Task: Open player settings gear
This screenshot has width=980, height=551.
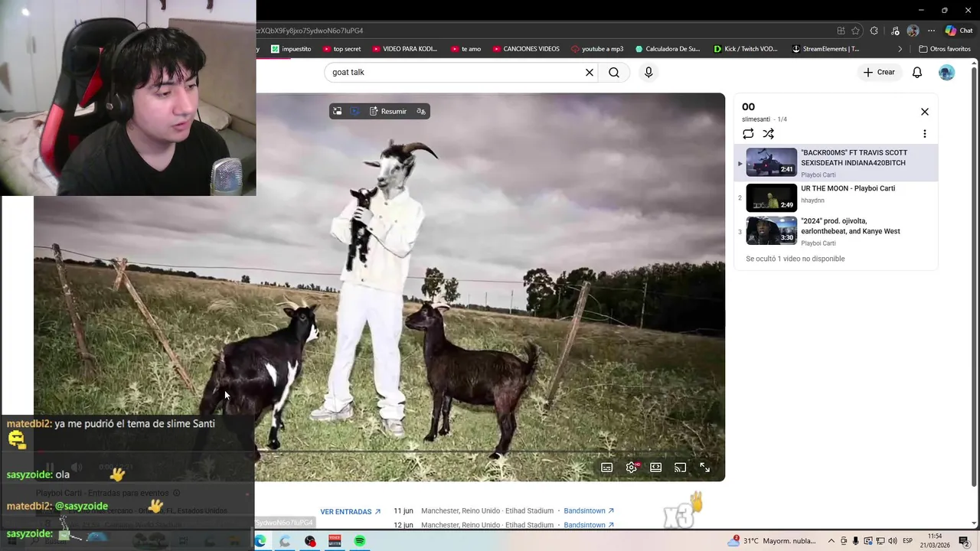Action: coord(632,468)
